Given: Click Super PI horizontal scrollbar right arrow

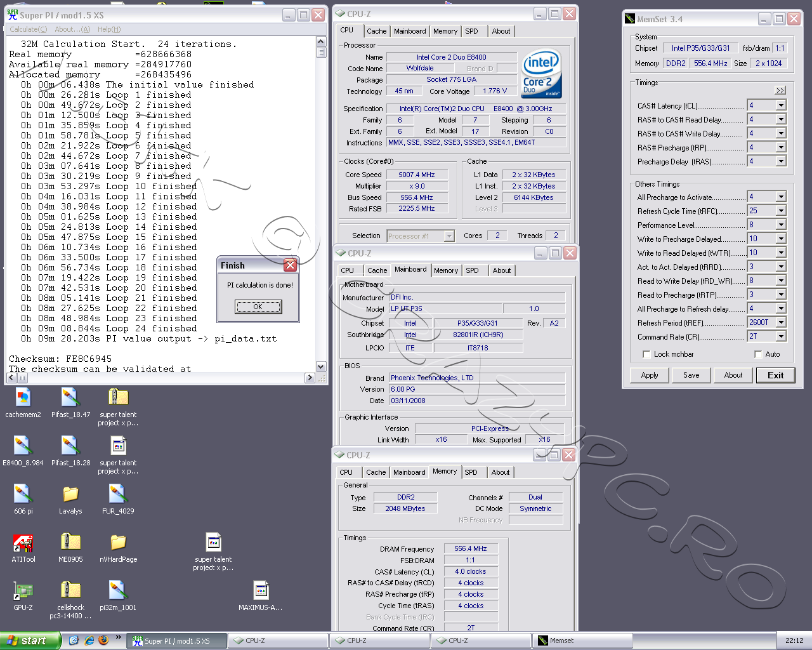Looking at the screenshot, I should [x=310, y=378].
